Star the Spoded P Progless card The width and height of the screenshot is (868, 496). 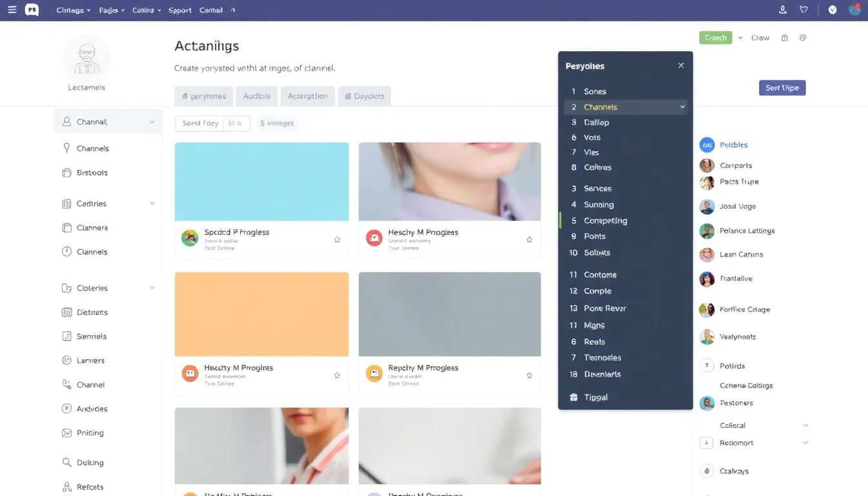point(337,240)
